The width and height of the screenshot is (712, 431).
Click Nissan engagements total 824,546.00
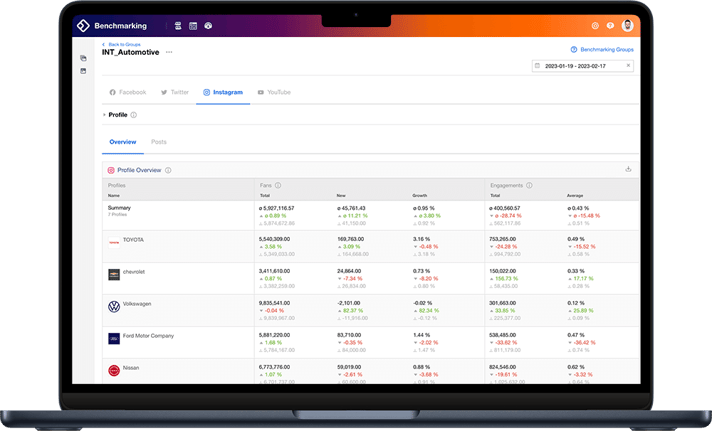(x=503, y=367)
